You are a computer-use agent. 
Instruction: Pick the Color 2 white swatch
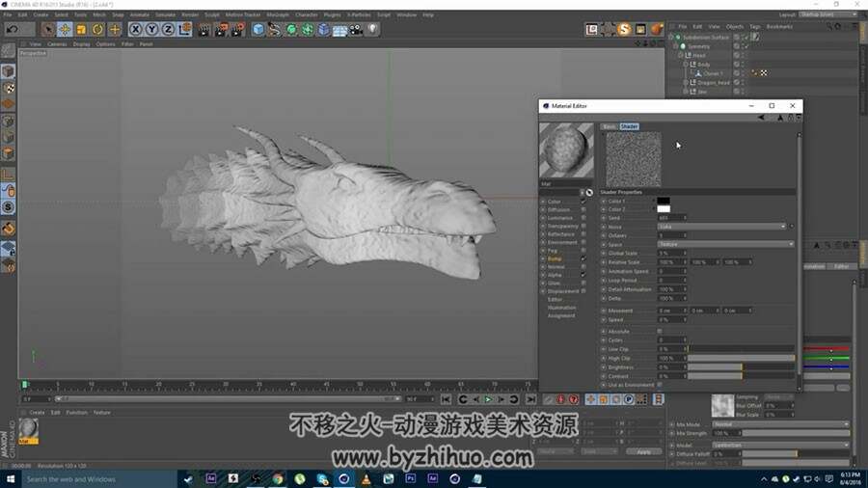coord(664,209)
